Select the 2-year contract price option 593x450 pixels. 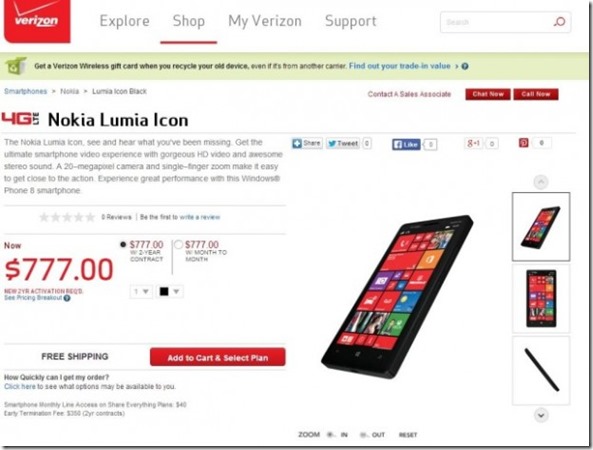point(123,245)
